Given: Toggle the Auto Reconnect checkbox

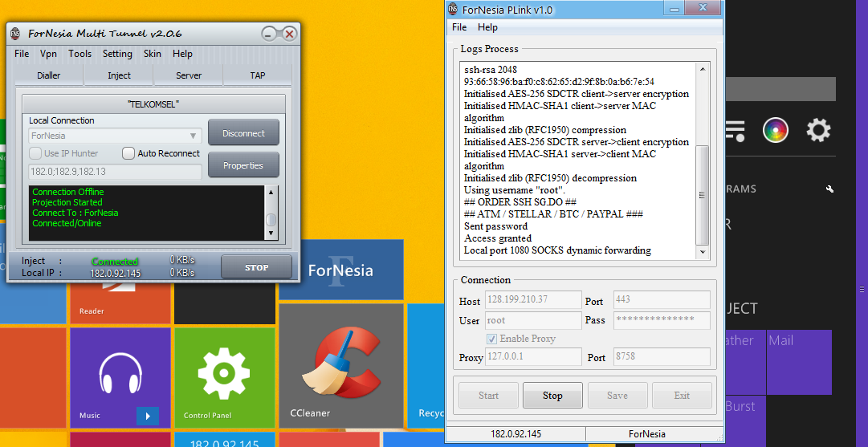Looking at the screenshot, I should (128, 153).
